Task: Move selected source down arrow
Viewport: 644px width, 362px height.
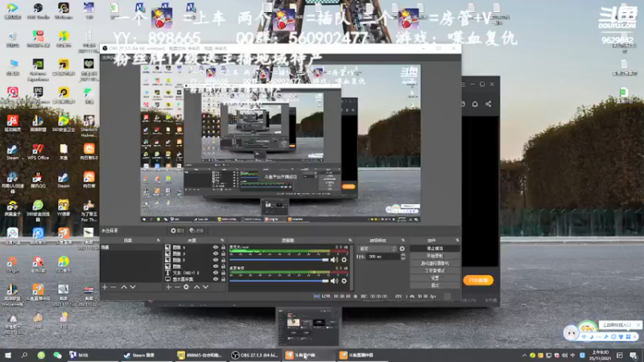Action: 205,287
